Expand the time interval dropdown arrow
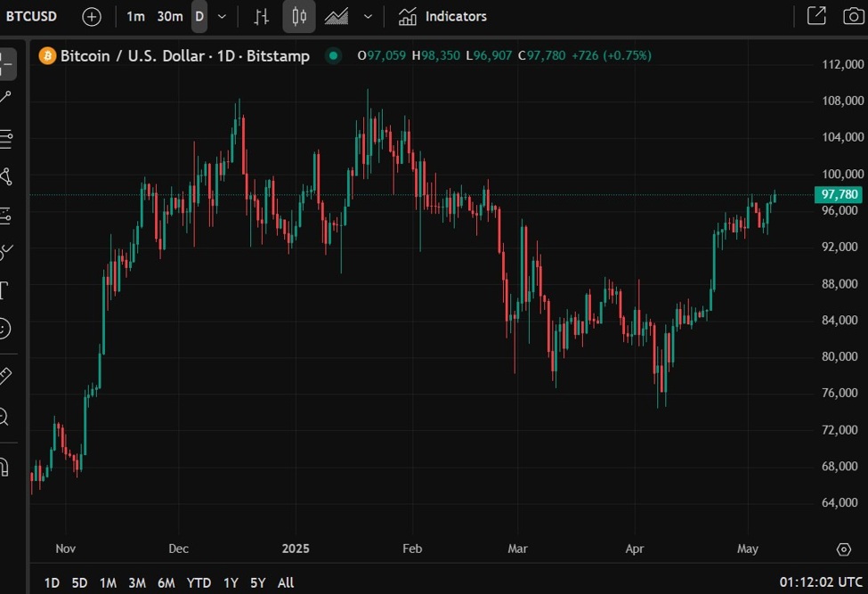The height and width of the screenshot is (594, 868). coord(222,16)
